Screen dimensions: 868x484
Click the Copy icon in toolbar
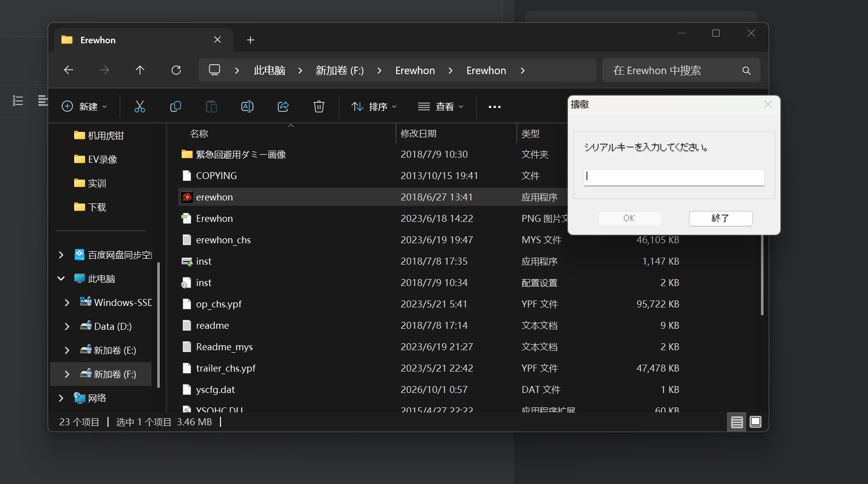coord(176,106)
